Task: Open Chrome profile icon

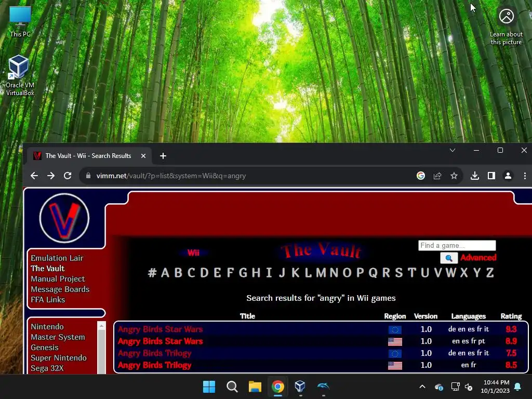Action: pyautogui.click(x=508, y=176)
